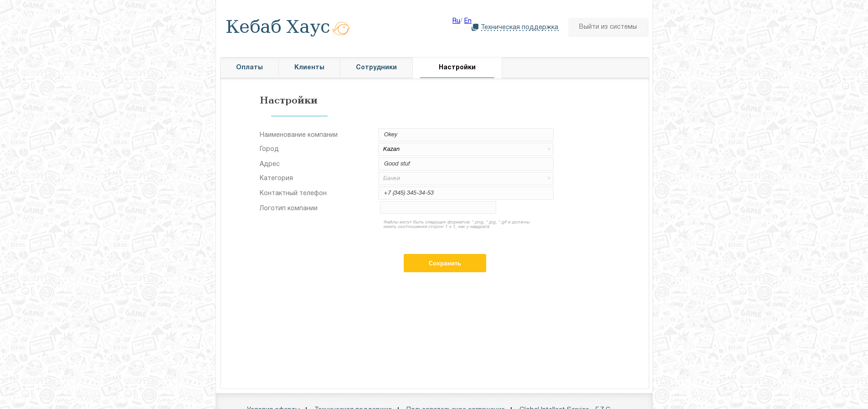Focus the company name field containing Okey
Image resolution: width=868 pixels, height=409 pixels.
tap(466, 135)
